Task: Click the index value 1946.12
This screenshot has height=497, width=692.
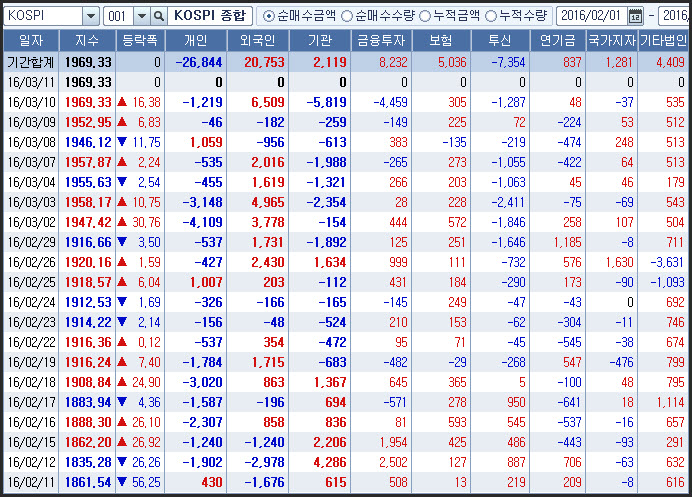Action: [x=88, y=142]
